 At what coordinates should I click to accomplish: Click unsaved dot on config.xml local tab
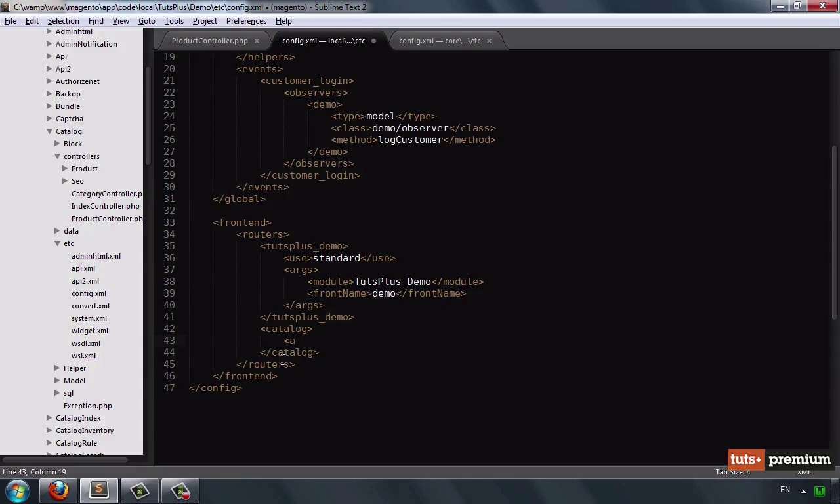pyautogui.click(x=373, y=41)
